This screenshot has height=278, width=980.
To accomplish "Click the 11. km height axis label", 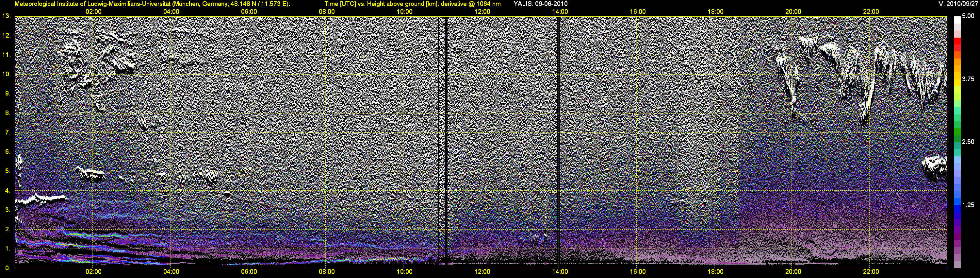I will [6, 55].
